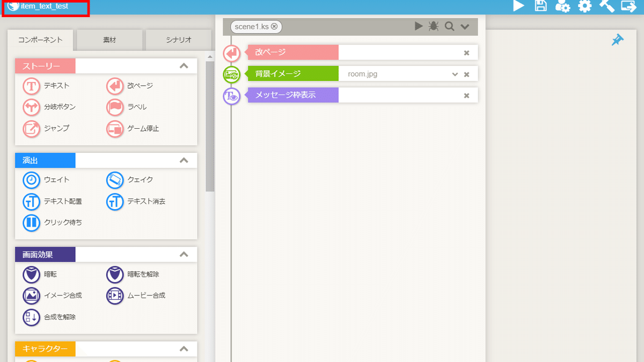Expand the 背景イメージ room.jpg row chevron
This screenshot has height=362, width=644.
455,74
